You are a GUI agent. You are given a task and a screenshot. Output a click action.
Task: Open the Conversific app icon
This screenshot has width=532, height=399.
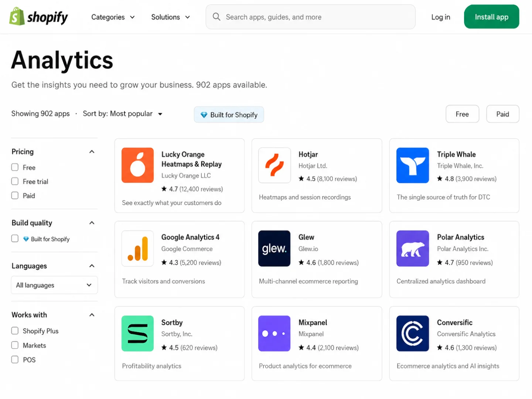point(413,333)
